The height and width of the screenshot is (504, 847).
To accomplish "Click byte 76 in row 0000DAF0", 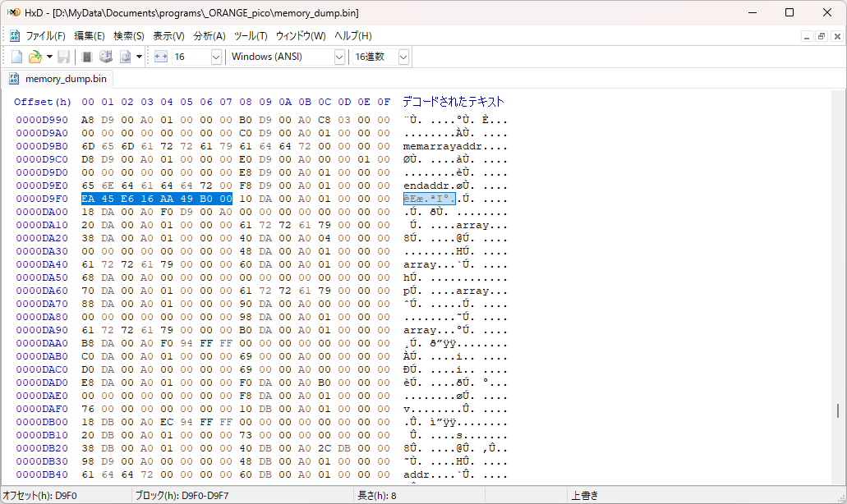I will click(88, 409).
